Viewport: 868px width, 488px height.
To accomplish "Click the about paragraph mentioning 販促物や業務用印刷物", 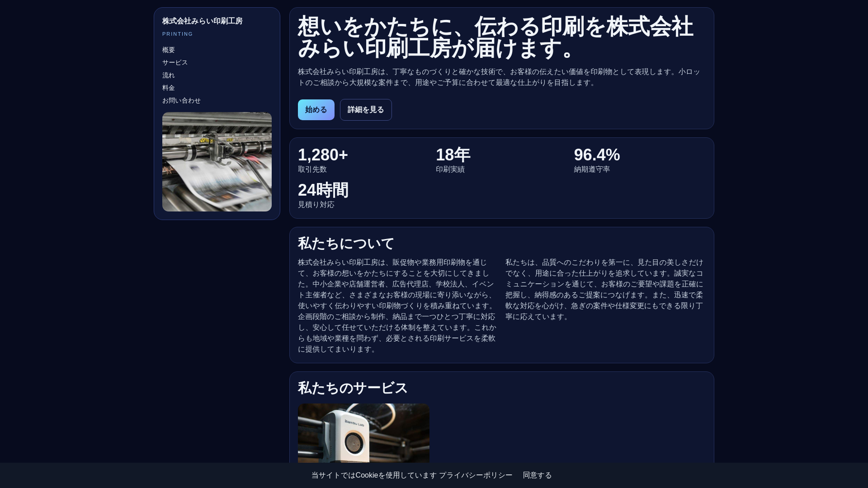I will pos(397,306).
